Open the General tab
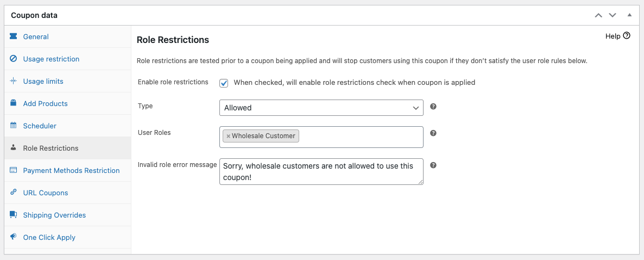This screenshot has height=260, width=644. click(68, 36)
